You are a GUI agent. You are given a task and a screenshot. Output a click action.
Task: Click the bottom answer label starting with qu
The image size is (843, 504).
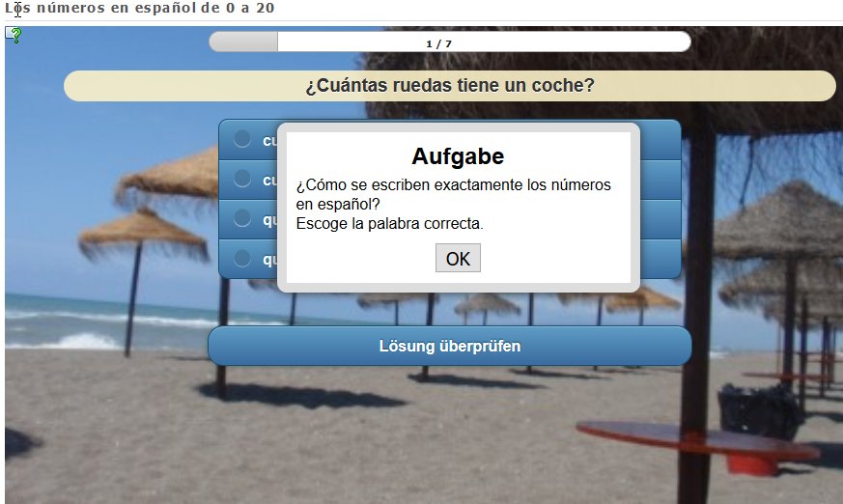point(269,259)
